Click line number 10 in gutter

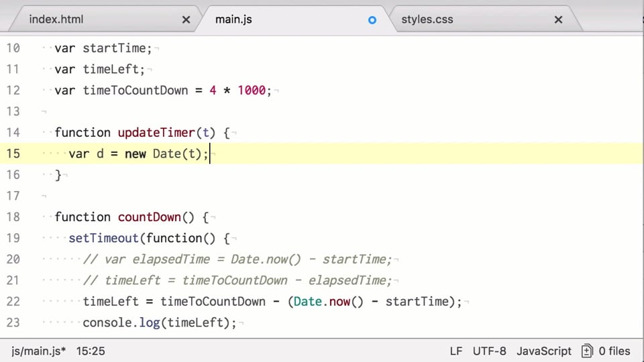tap(13, 48)
